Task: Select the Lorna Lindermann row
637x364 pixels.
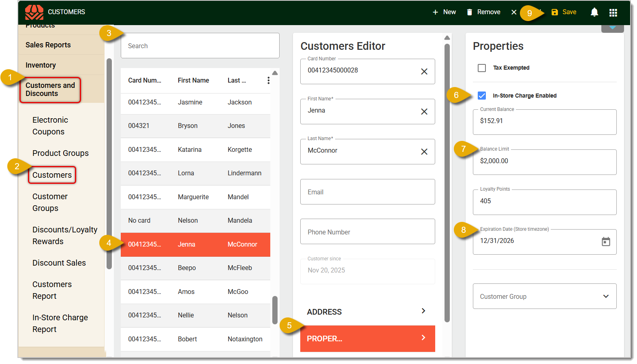Action: coord(195,173)
